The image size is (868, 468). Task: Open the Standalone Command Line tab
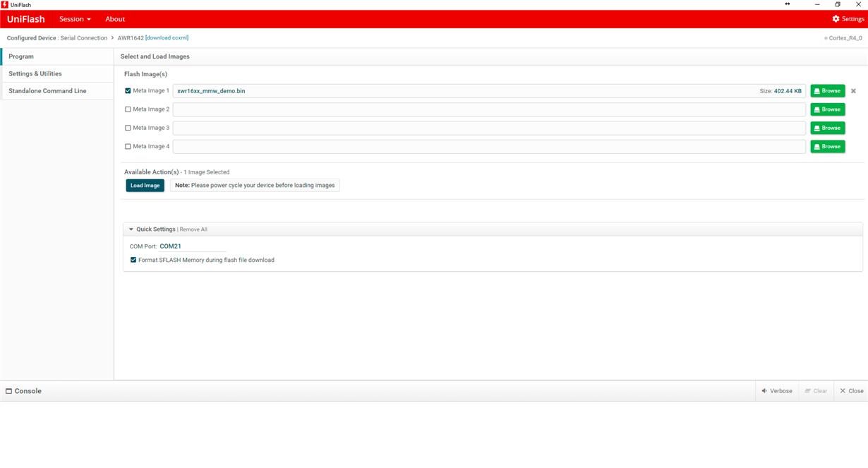[57, 91]
